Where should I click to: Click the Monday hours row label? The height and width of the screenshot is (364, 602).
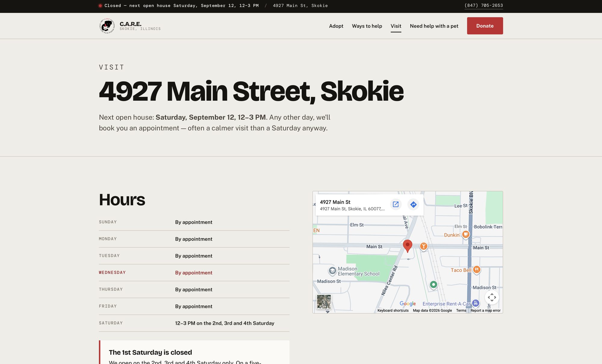coord(108,239)
